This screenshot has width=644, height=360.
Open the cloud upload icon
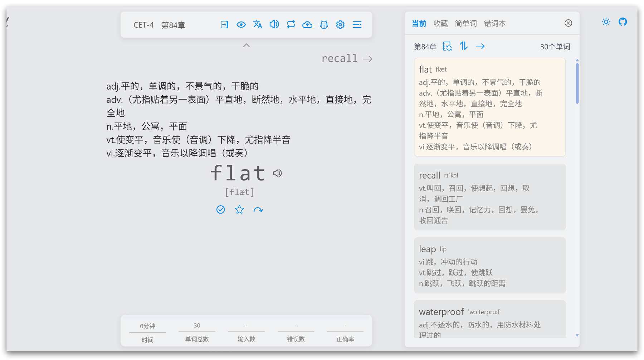coord(307,25)
